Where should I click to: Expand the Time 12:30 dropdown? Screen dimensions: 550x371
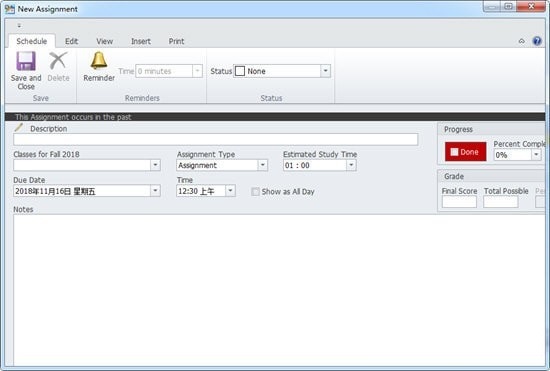pos(230,191)
